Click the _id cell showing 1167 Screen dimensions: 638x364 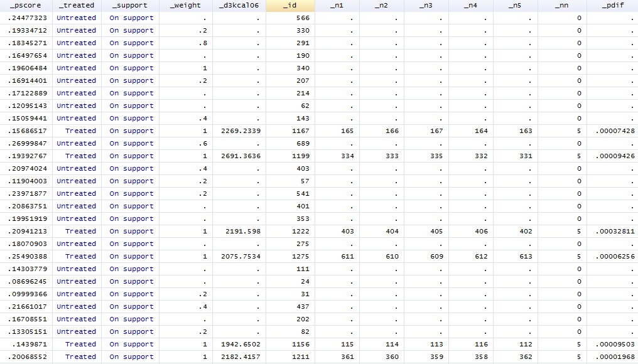click(290, 131)
